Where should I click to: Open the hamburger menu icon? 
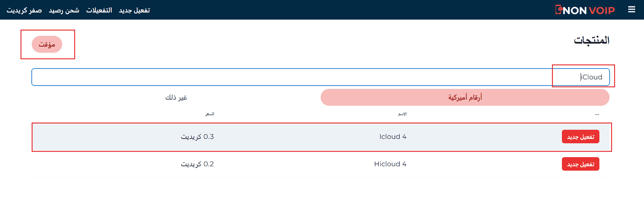(631, 10)
